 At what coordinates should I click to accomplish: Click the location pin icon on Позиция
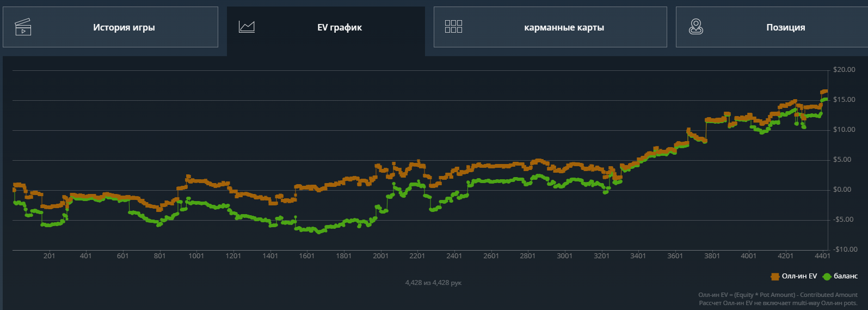(x=695, y=27)
